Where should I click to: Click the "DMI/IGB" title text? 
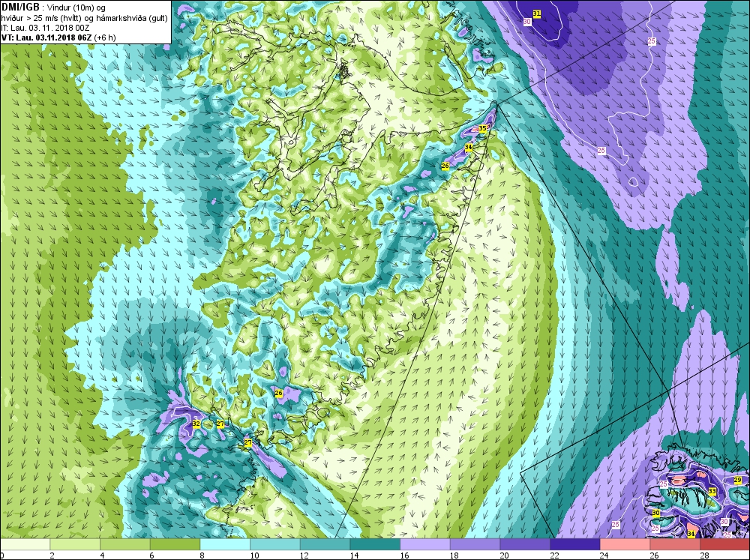(x=20, y=7)
